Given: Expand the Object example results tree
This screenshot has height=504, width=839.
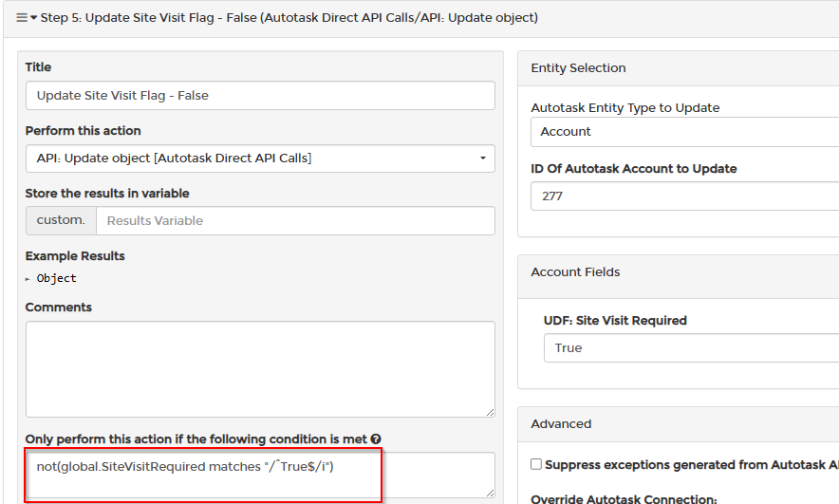Looking at the screenshot, I should [28, 279].
